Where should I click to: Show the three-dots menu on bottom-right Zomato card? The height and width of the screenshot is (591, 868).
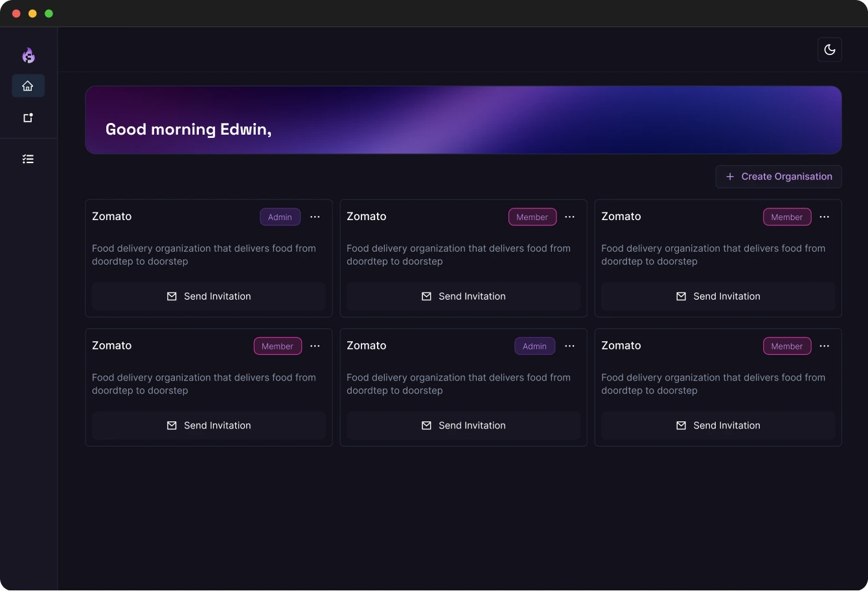point(824,346)
